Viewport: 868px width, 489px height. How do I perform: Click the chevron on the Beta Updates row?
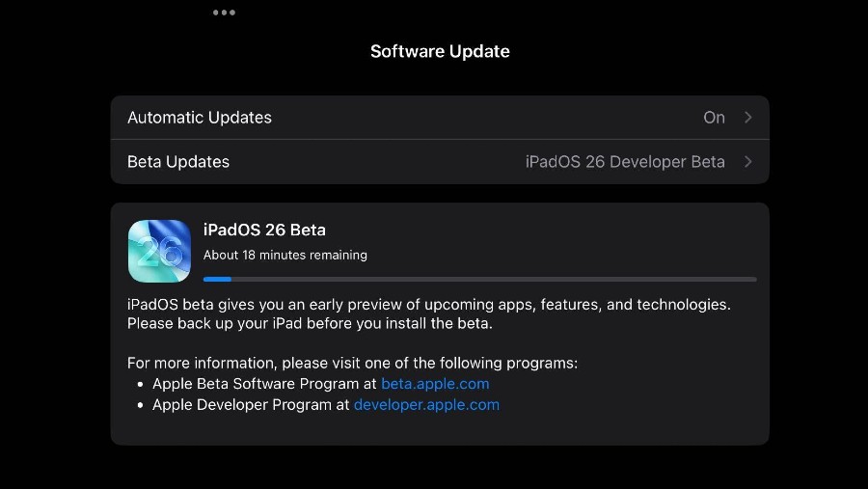(747, 162)
